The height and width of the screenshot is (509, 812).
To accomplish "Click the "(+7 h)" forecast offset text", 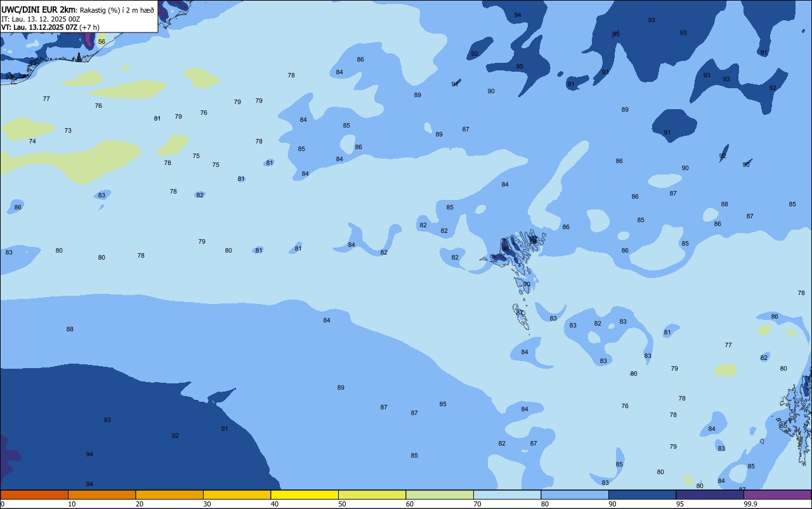I will [90, 27].
